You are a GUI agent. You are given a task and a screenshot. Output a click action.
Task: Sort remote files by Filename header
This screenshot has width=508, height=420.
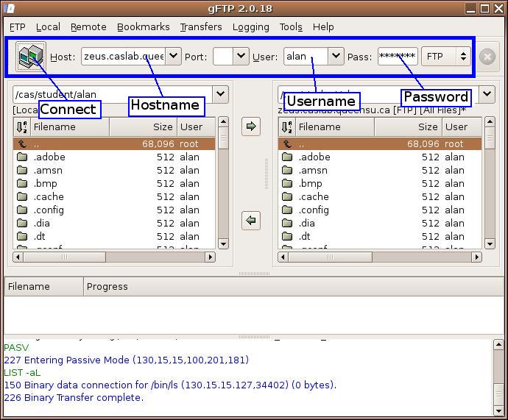pyautogui.click(x=335, y=127)
